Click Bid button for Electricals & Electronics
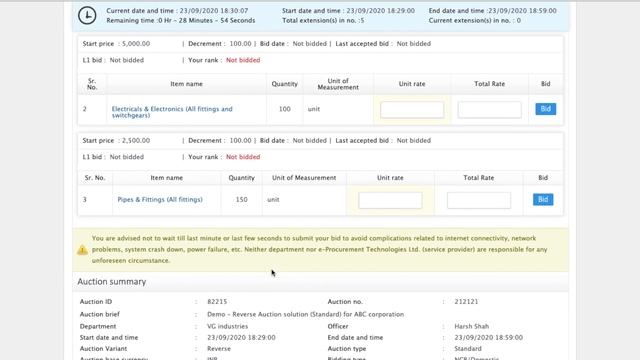This screenshot has height=360, width=640. 545,109
